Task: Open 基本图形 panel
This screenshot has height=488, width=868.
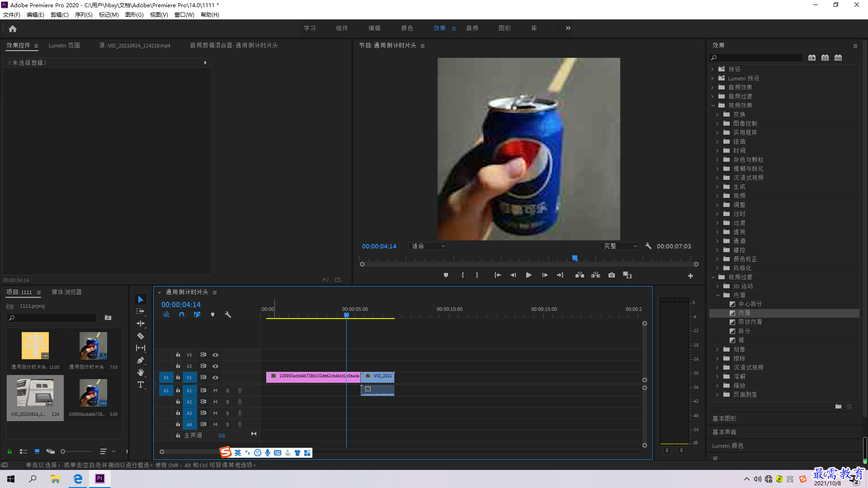Action: click(724, 418)
